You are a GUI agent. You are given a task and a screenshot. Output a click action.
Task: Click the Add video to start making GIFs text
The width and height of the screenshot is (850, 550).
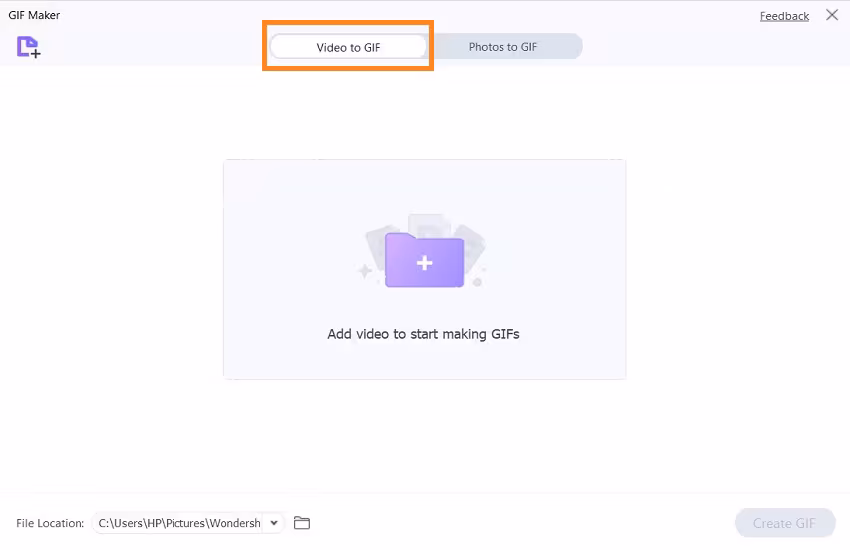tap(423, 334)
